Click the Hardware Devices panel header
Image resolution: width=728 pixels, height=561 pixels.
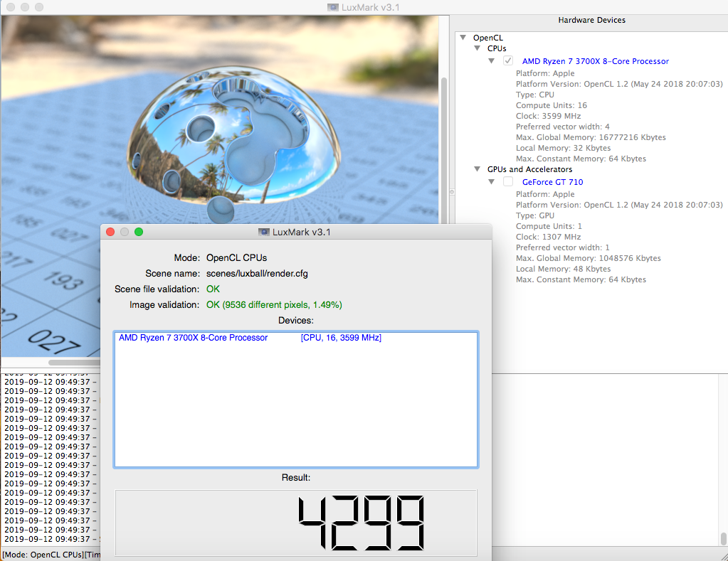591,21
